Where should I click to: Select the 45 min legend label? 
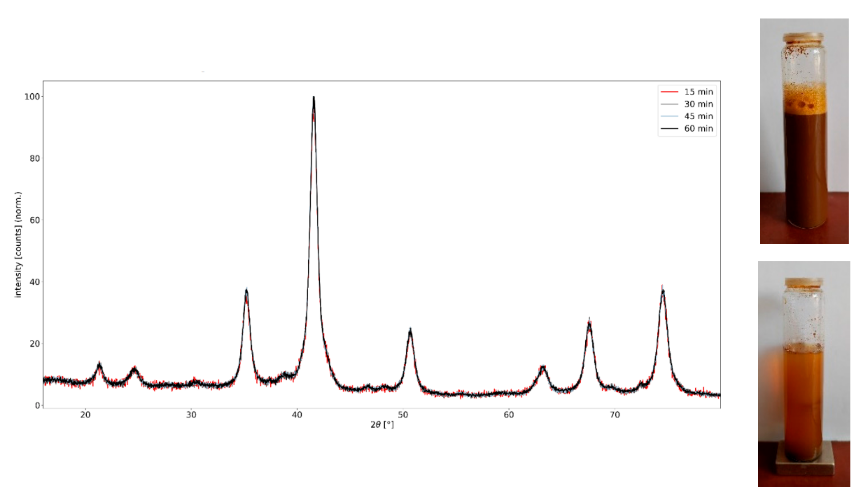[x=698, y=117]
